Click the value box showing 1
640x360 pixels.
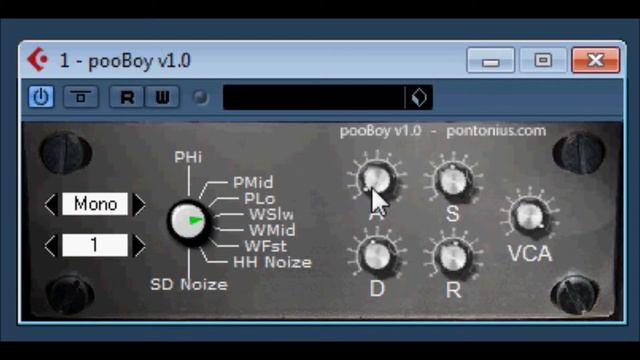95,245
